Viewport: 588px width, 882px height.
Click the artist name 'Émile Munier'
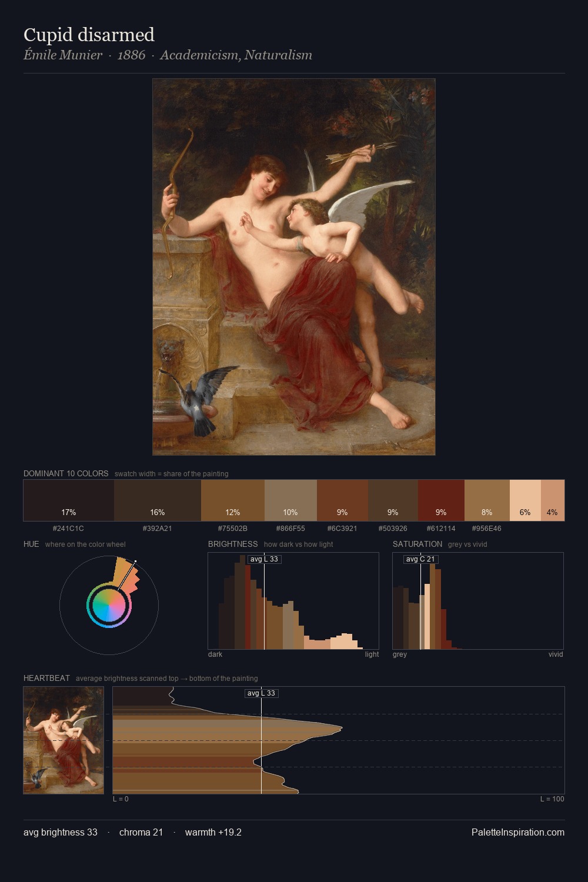pos(63,55)
